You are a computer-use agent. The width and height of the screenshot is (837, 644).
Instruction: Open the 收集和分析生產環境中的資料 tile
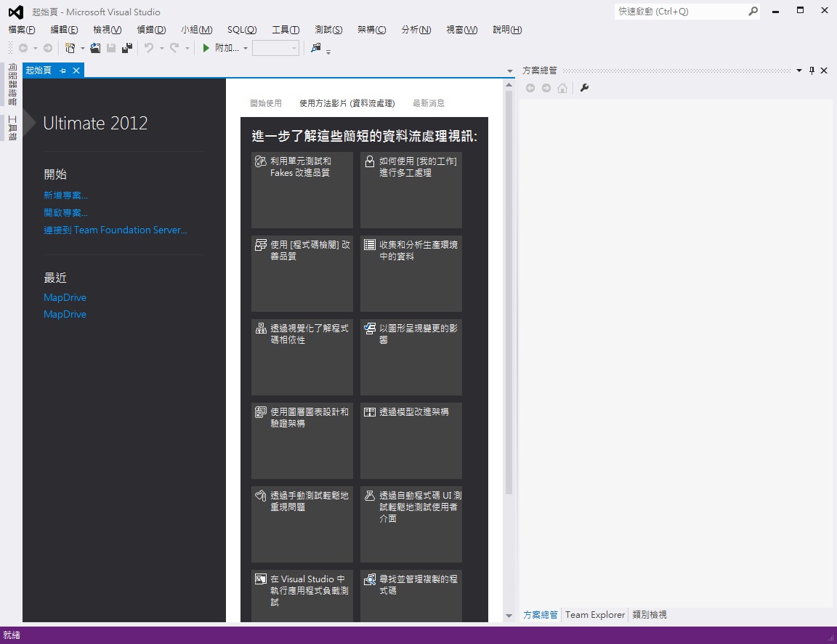pos(411,273)
